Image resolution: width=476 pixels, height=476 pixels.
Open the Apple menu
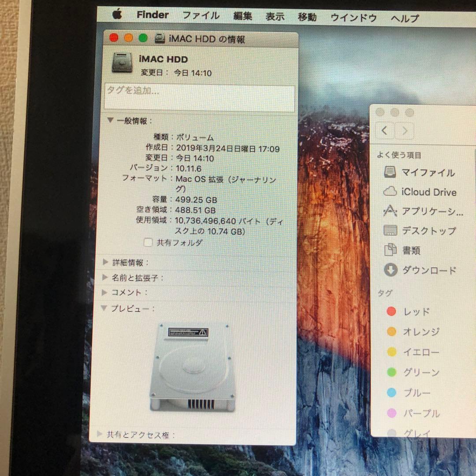tap(117, 14)
